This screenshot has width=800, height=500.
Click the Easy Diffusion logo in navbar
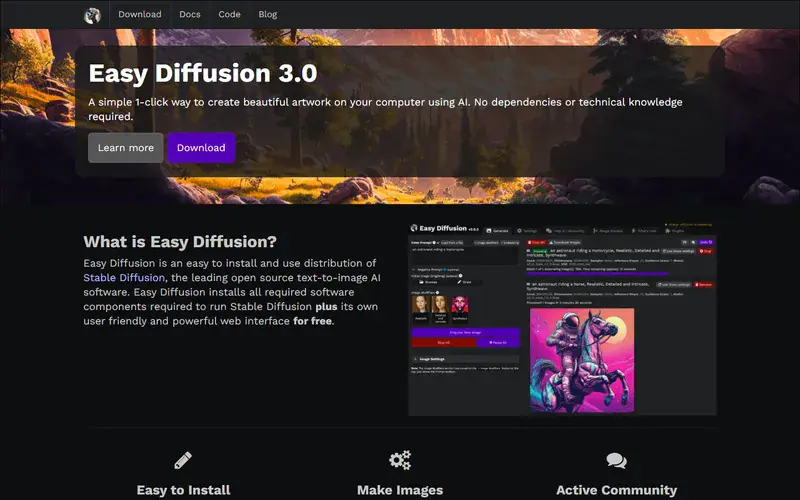click(92, 15)
